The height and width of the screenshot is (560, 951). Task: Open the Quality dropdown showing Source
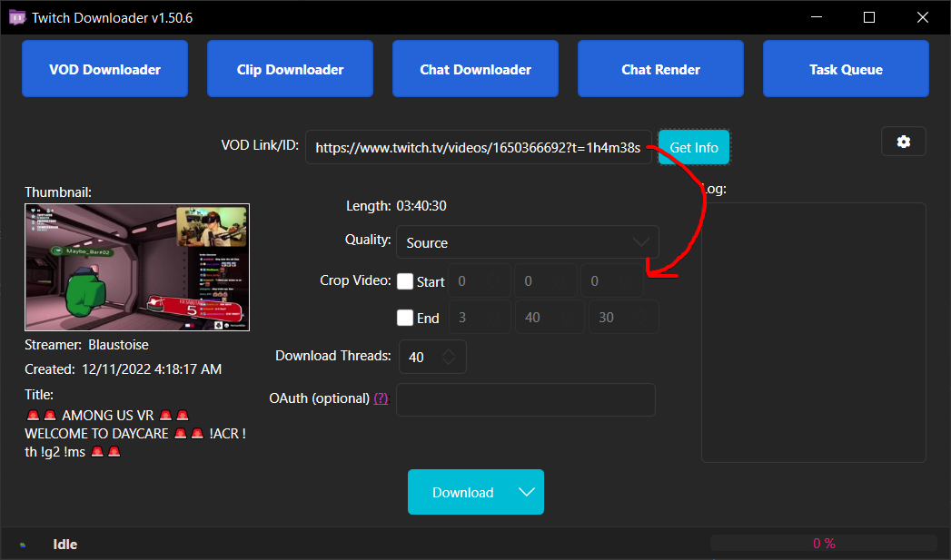coord(527,242)
